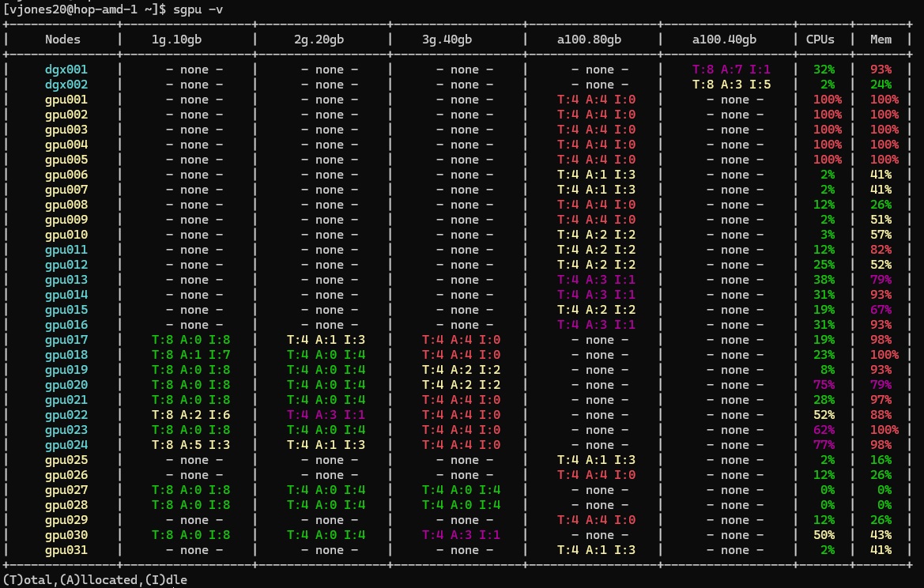Select the gpu010 node name
Image resolution: width=924 pixels, height=588 pixels.
[x=66, y=235]
